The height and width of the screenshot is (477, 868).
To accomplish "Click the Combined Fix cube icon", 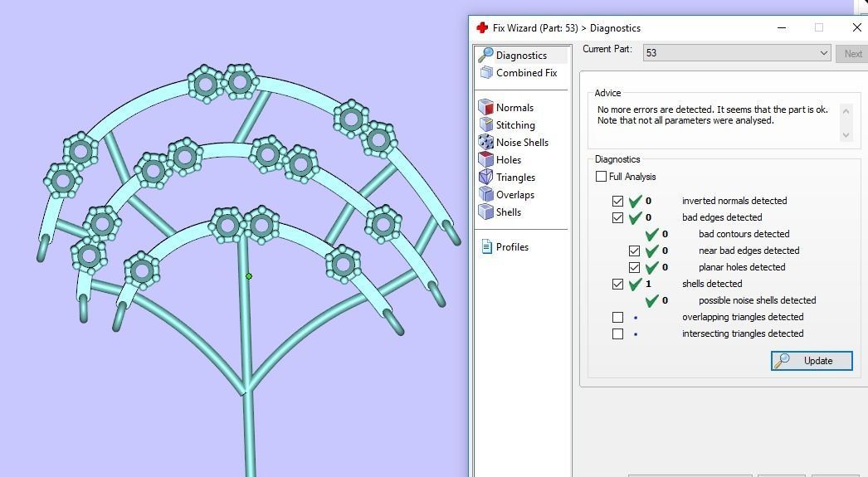I will tap(486, 72).
